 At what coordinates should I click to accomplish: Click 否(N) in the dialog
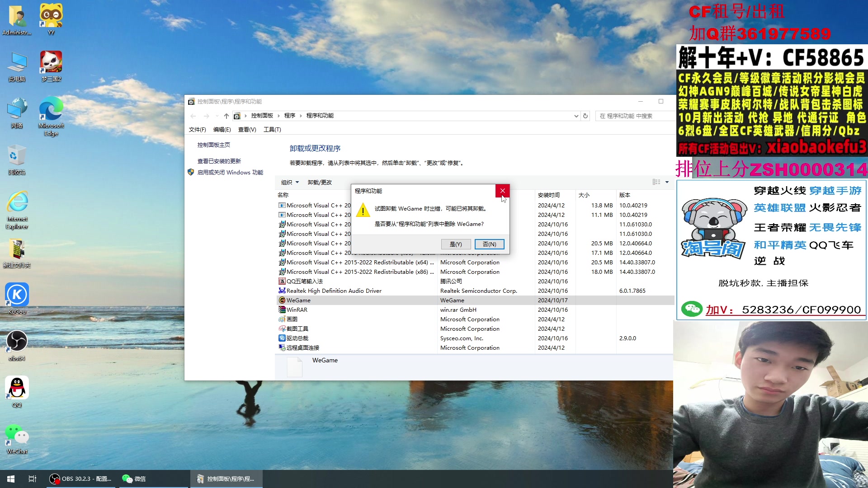click(490, 244)
